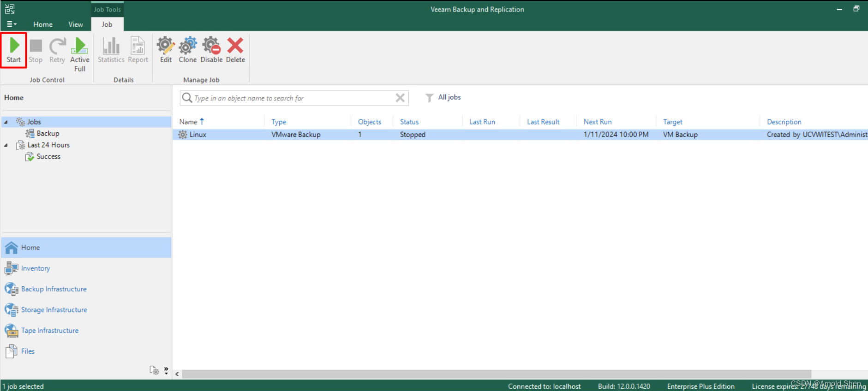Select the Job ribbon tab
Screen dimensions: 868x391
pyautogui.click(x=107, y=24)
